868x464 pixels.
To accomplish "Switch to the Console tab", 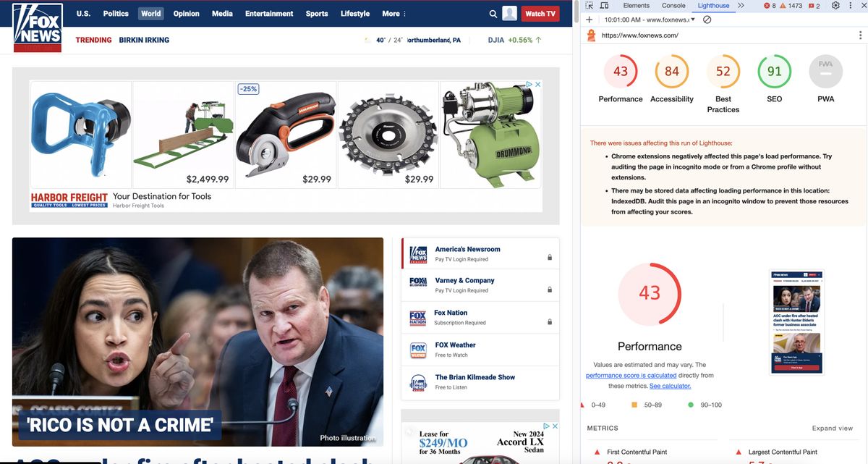I will pyautogui.click(x=673, y=5).
